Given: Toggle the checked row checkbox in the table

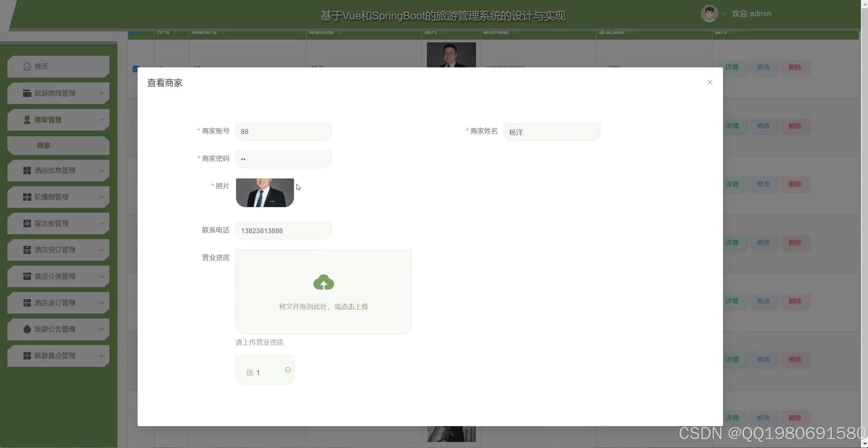Looking at the screenshot, I should tap(135, 69).
